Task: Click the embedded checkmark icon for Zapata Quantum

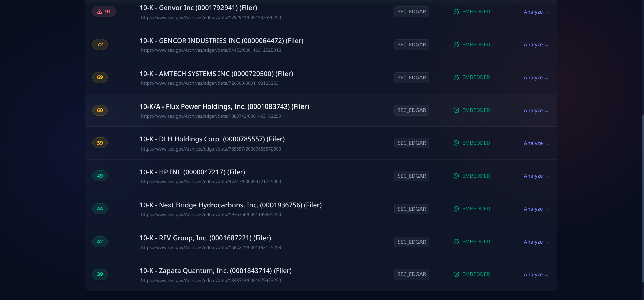Action: (456, 274)
